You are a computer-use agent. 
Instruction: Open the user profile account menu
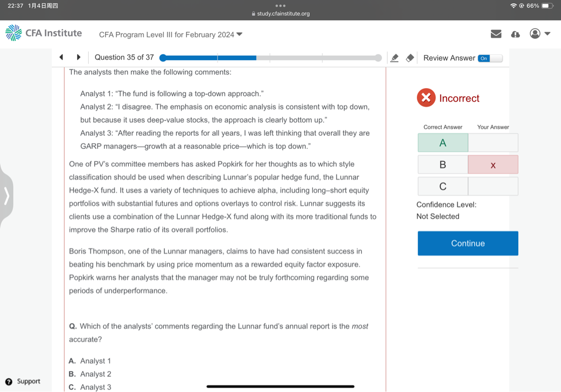(x=539, y=34)
